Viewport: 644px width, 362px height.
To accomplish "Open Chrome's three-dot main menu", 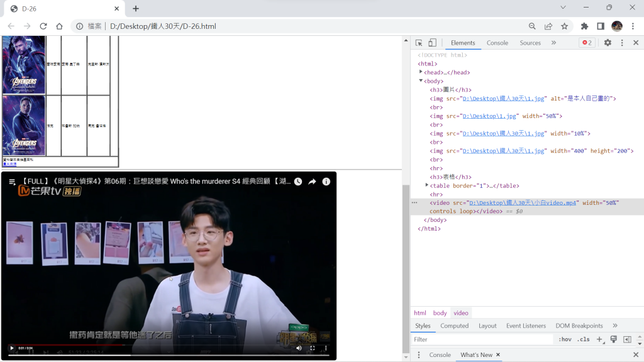I will point(633,26).
